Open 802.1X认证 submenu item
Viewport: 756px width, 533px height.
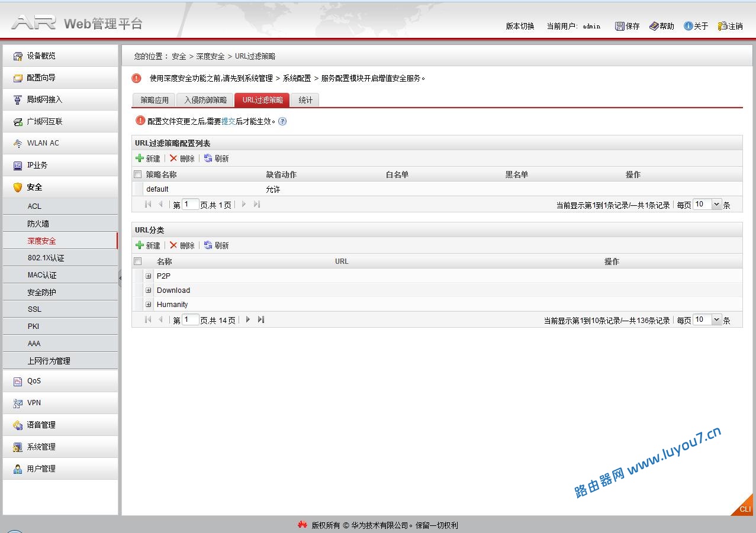tap(60, 258)
